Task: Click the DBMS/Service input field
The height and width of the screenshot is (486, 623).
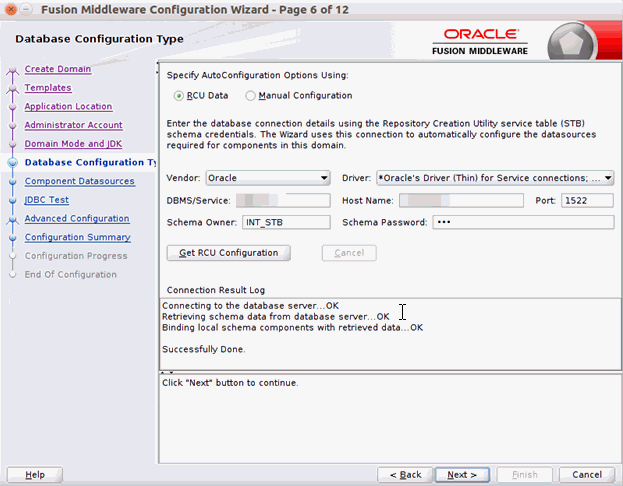Action: (x=283, y=200)
